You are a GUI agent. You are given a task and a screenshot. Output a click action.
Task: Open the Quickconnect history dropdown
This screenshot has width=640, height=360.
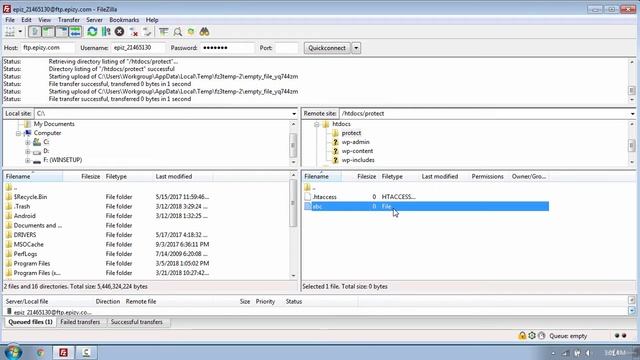coord(356,48)
